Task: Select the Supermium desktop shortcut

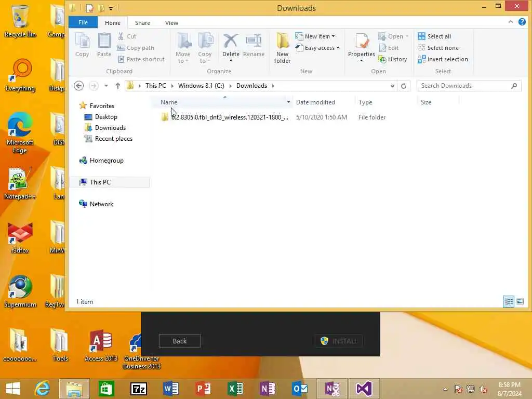Action: [20, 291]
